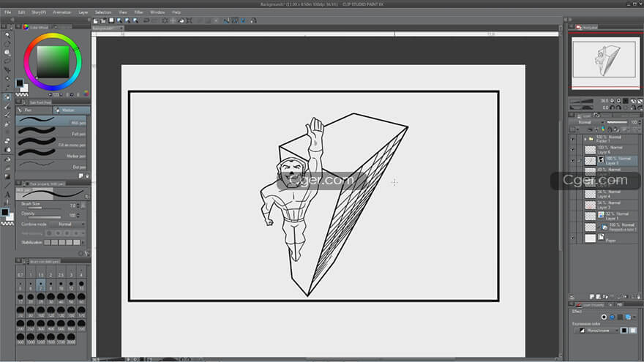This screenshot has height=362, width=644.
Task: Open the Filter menu
Action: (x=138, y=12)
